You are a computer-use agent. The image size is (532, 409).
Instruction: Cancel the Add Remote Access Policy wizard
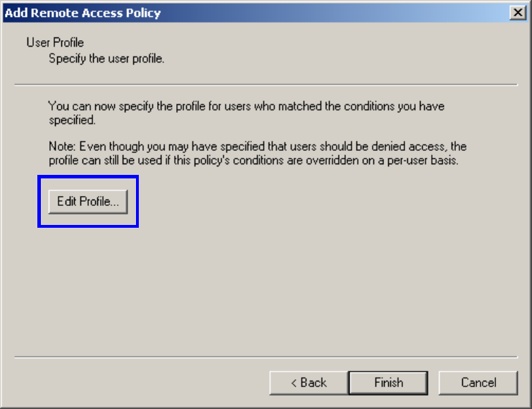coord(478,383)
